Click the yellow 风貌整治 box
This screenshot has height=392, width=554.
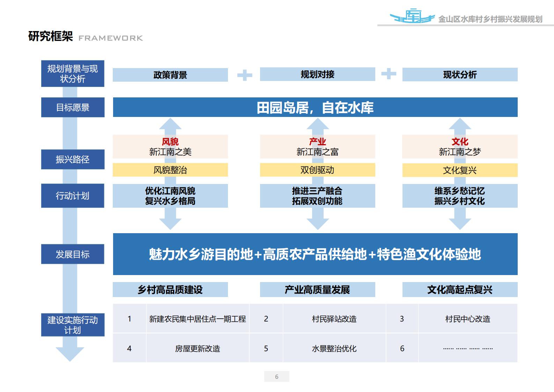pyautogui.click(x=170, y=170)
